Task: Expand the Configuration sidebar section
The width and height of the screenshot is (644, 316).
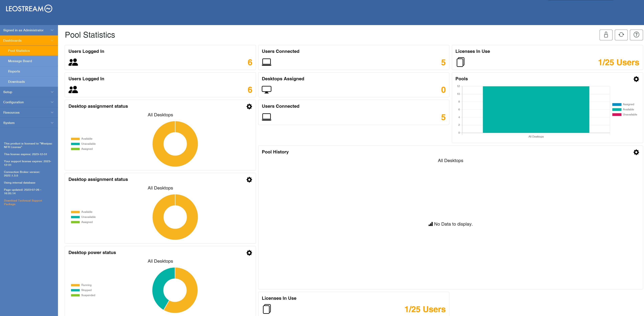Action: tap(29, 102)
